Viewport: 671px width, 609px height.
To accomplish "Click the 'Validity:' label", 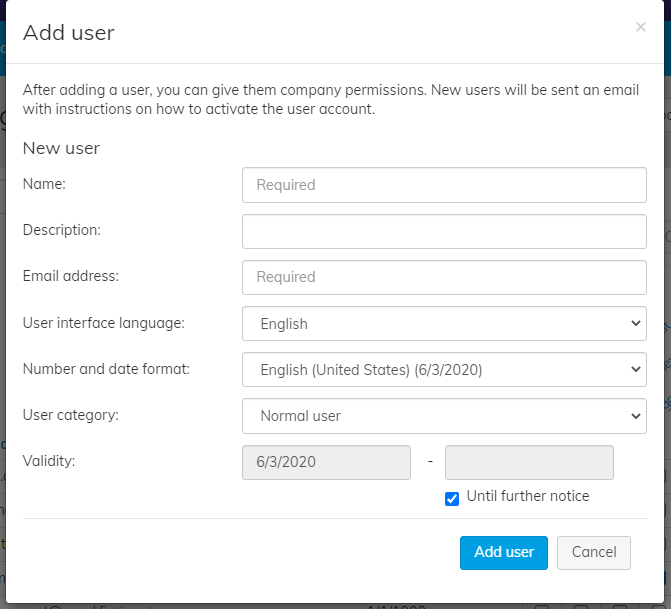I will (x=49, y=461).
